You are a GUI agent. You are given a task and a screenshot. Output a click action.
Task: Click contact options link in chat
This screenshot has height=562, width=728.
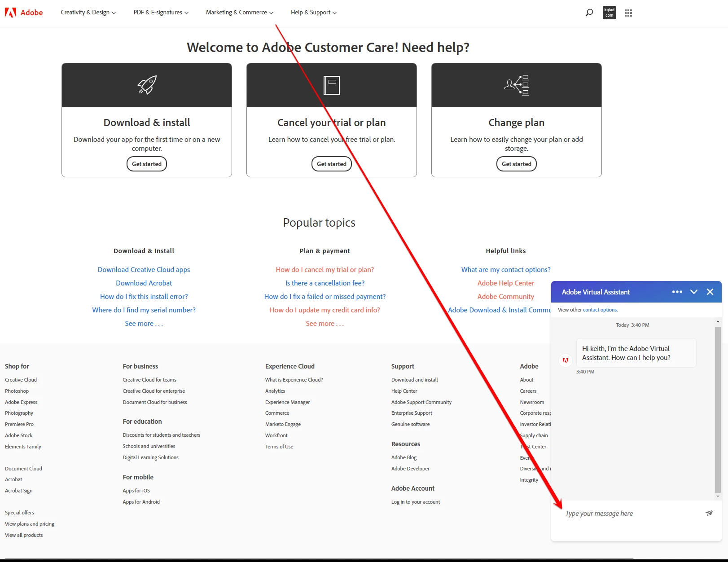[x=600, y=310]
